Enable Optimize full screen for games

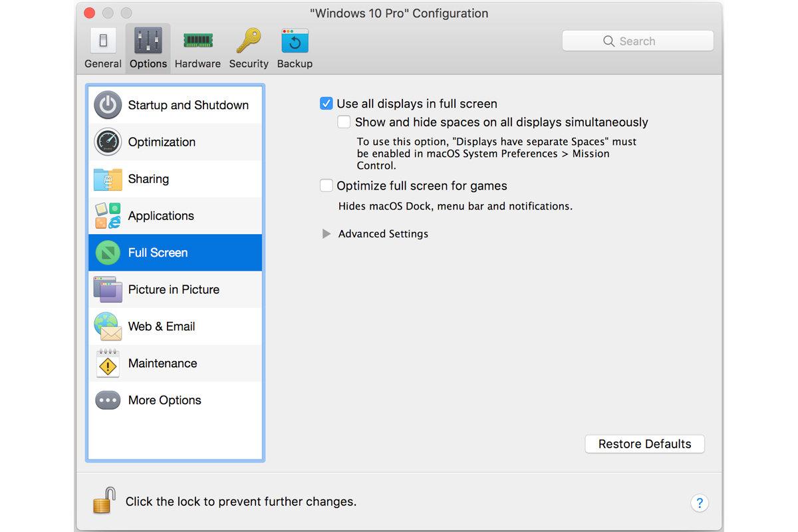[326, 186]
